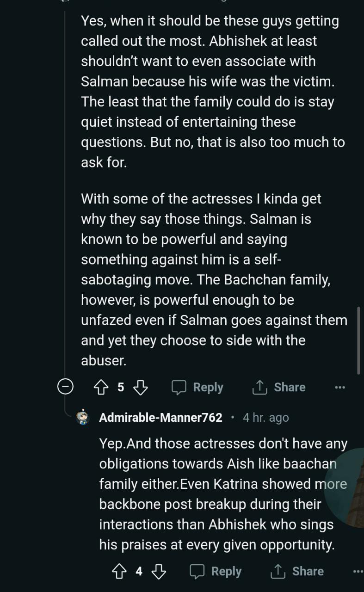Screen dimensions: 364x592
Task: Tap the speech bubble icon beside the 5-point comment's Reply
Action: tap(179, 387)
